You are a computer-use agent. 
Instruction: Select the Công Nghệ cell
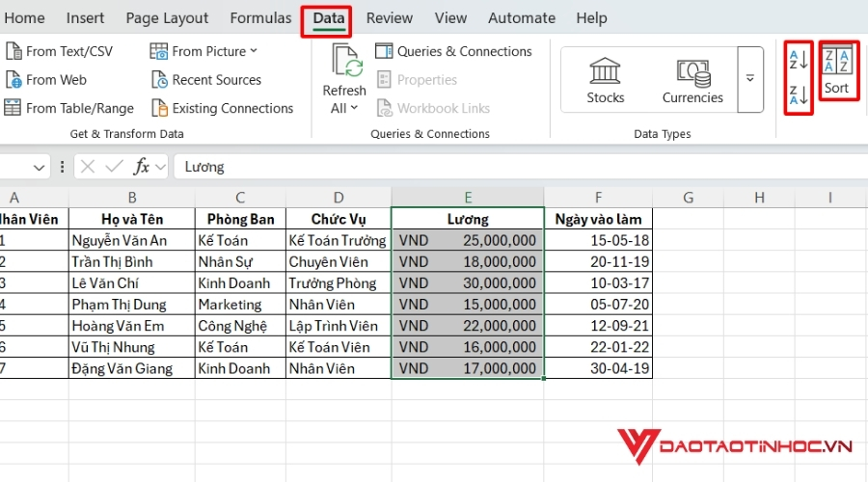click(x=240, y=326)
